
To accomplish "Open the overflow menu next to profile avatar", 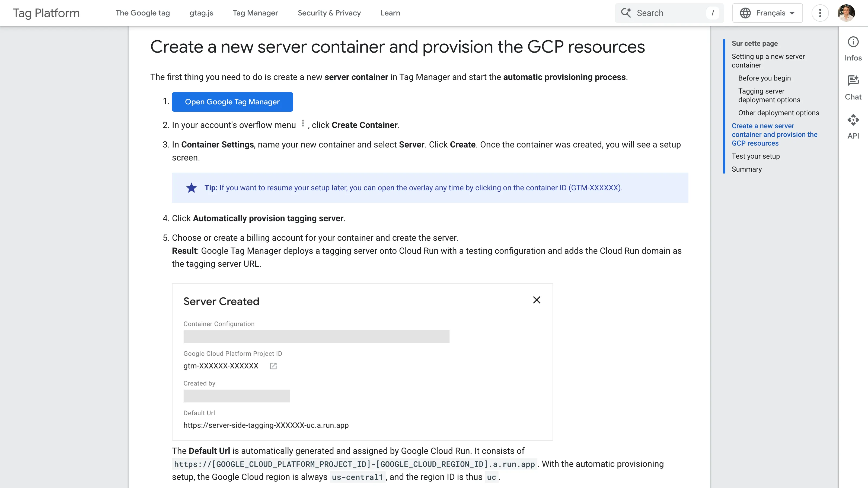I will pos(820,13).
